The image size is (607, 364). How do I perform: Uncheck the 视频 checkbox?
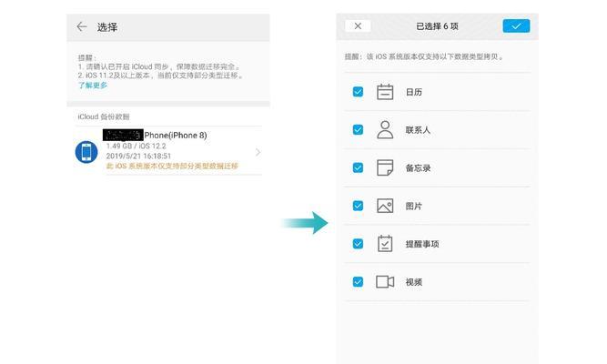tap(358, 281)
